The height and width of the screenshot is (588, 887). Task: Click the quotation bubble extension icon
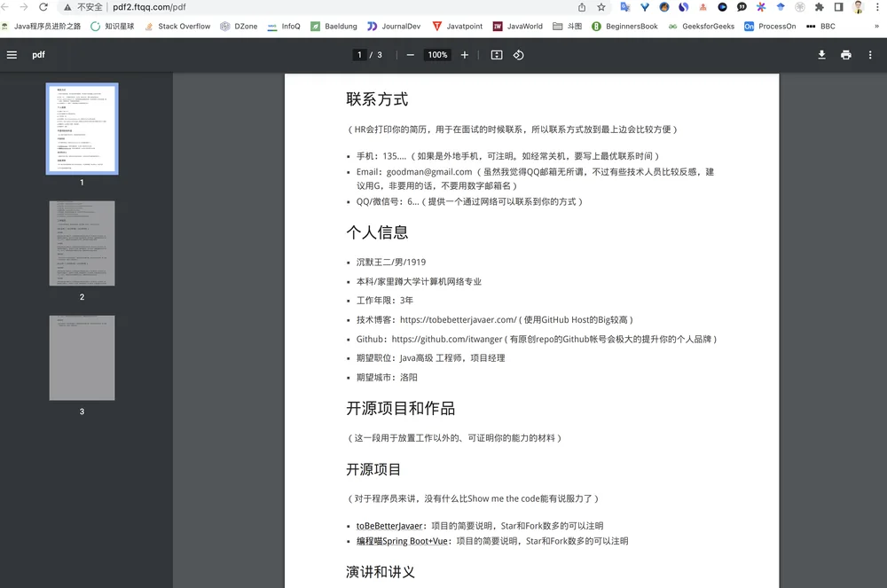click(x=742, y=7)
